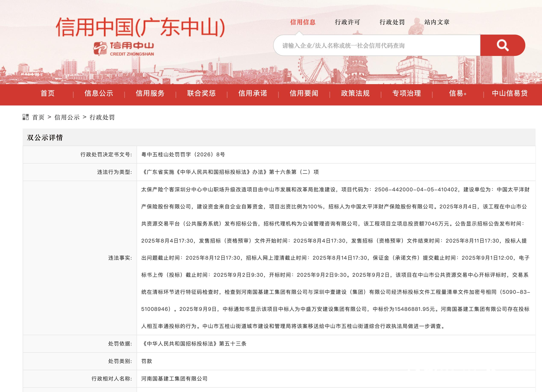Image resolution: width=542 pixels, height=392 pixels.
Task: Open the 信息公示 navigation item
Action: pos(99,94)
